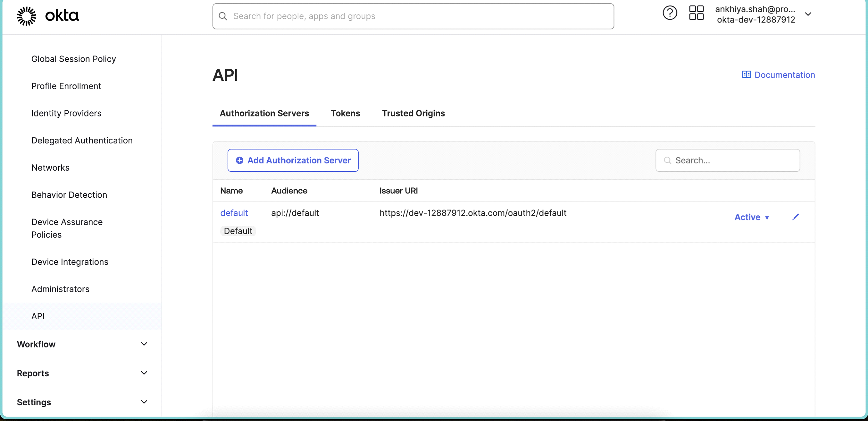Click the plus icon on Add Authorization Server

240,160
